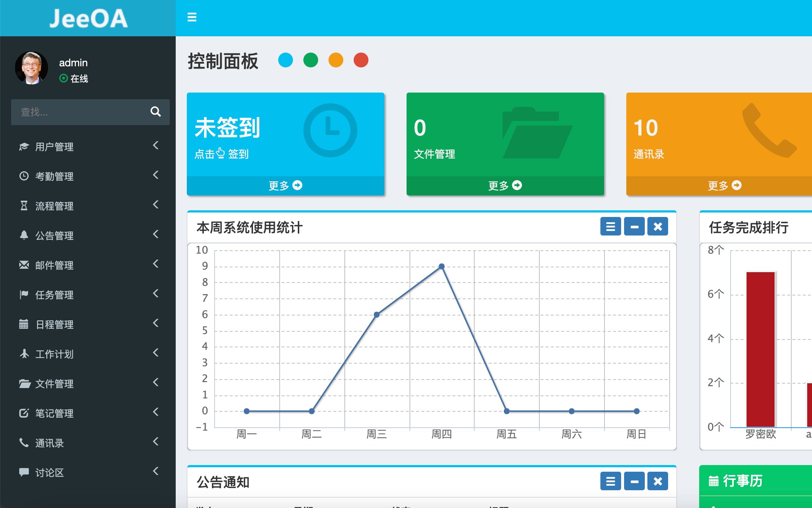
Task: Minimize the 公告通知 panel
Action: 634,481
